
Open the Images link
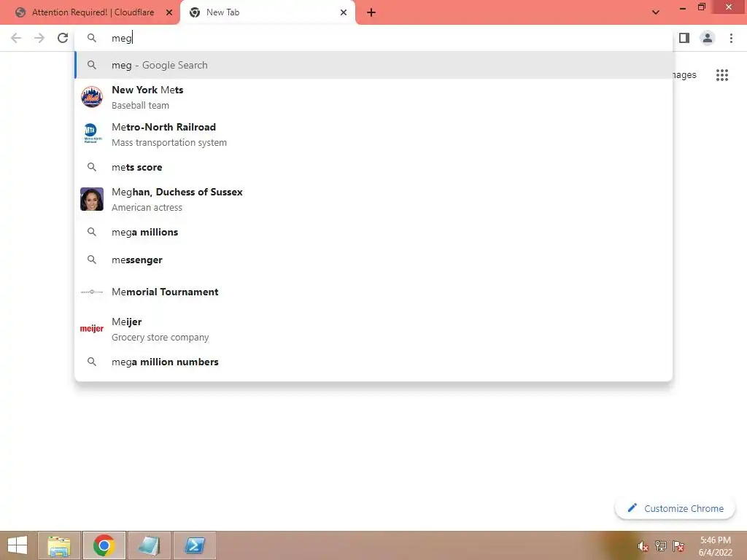tap(685, 75)
